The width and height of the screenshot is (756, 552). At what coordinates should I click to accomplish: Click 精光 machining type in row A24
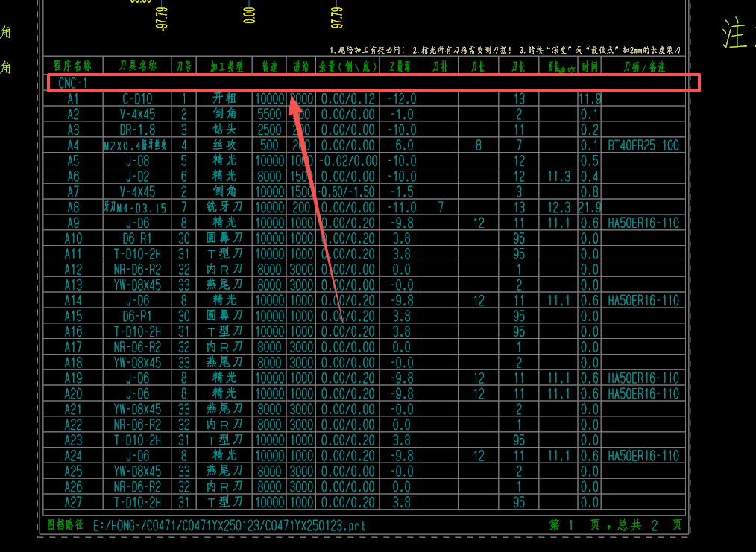[x=224, y=454]
